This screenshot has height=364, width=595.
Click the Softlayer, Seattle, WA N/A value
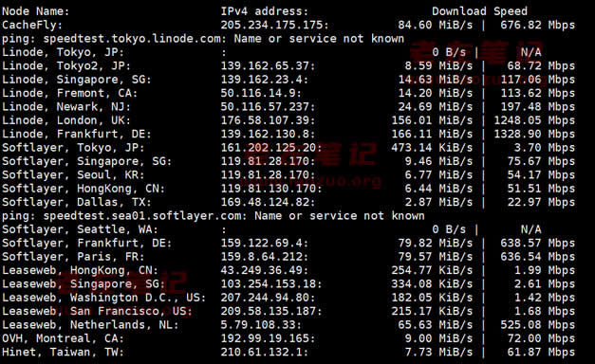point(530,229)
